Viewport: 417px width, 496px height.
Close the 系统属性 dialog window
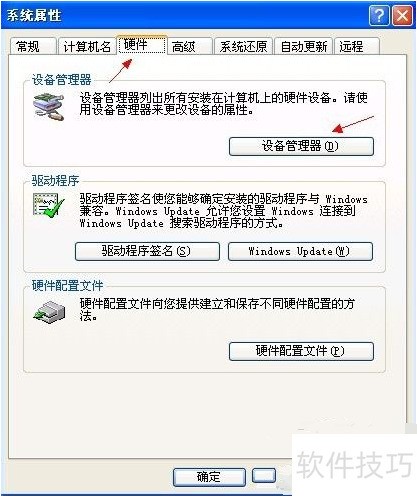[x=402, y=15]
